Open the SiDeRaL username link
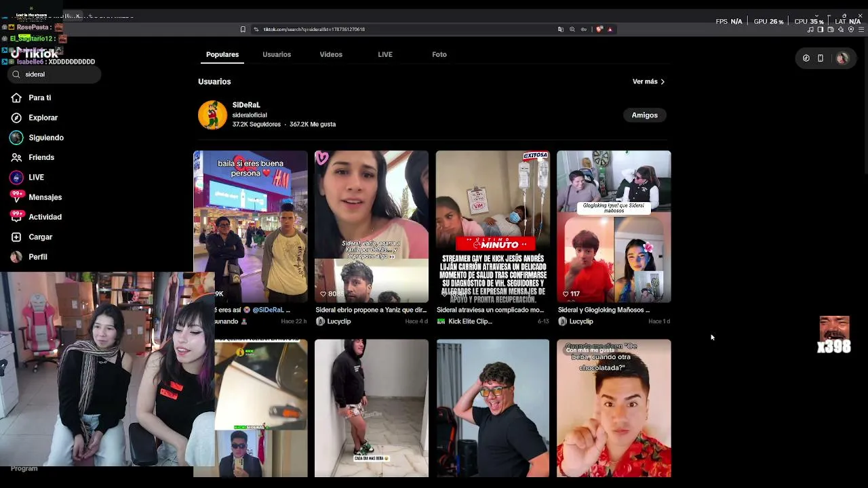This screenshot has width=868, height=488. pyautogui.click(x=246, y=105)
